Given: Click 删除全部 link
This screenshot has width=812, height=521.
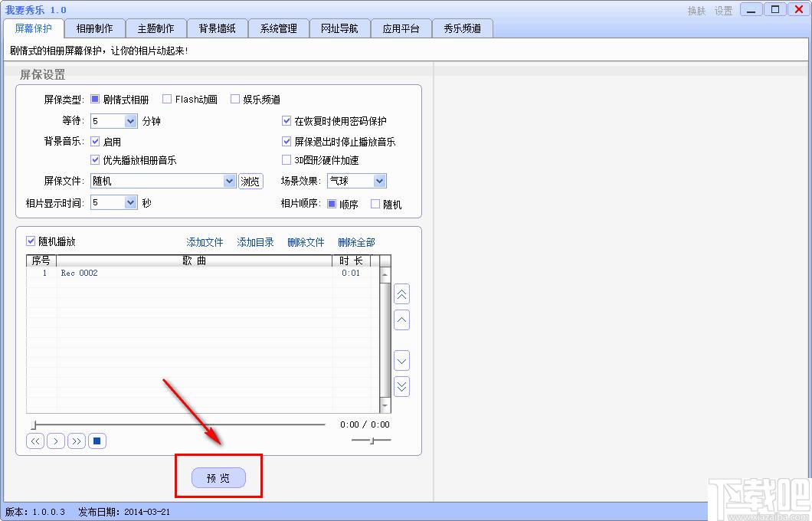Looking at the screenshot, I should point(356,242).
